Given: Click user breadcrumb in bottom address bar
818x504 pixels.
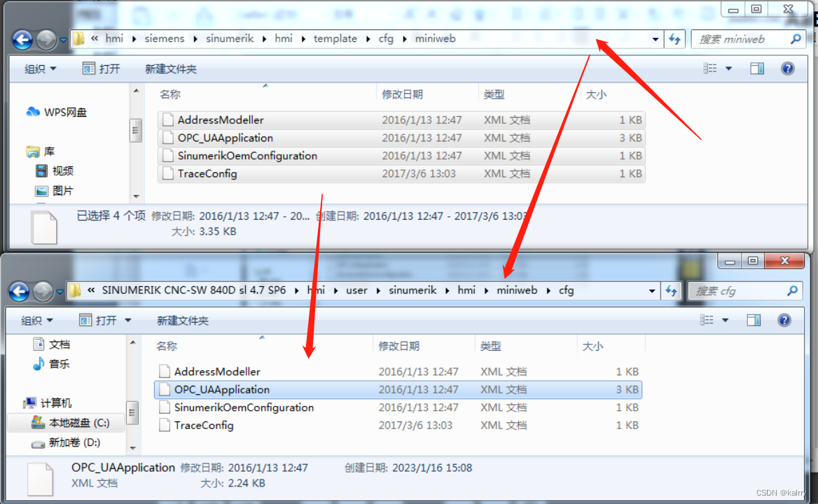Looking at the screenshot, I should [357, 290].
